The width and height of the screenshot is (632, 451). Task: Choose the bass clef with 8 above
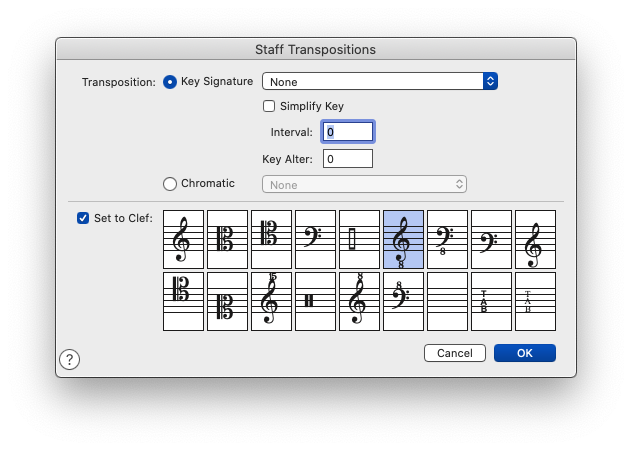click(403, 301)
